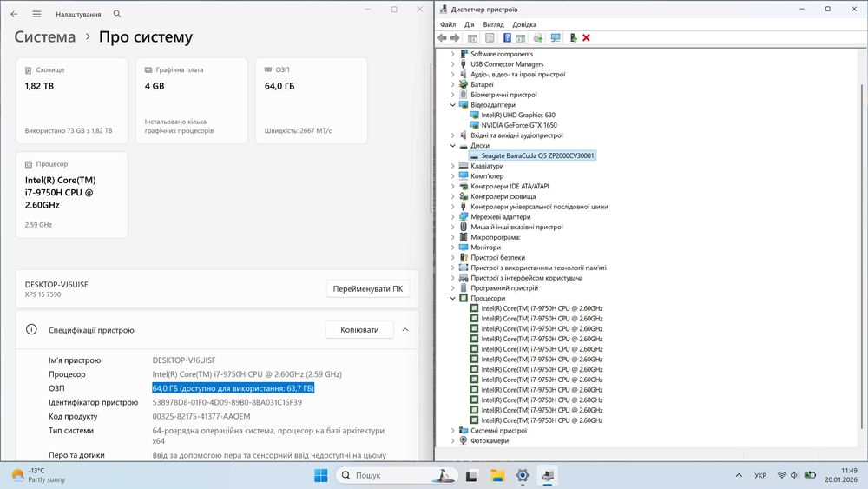Open the Сховище storage card
This screenshot has height=489, width=868.
pyautogui.click(x=72, y=101)
